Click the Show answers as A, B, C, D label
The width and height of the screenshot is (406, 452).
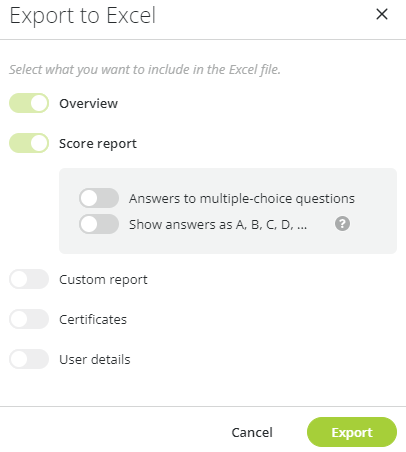tap(218, 225)
